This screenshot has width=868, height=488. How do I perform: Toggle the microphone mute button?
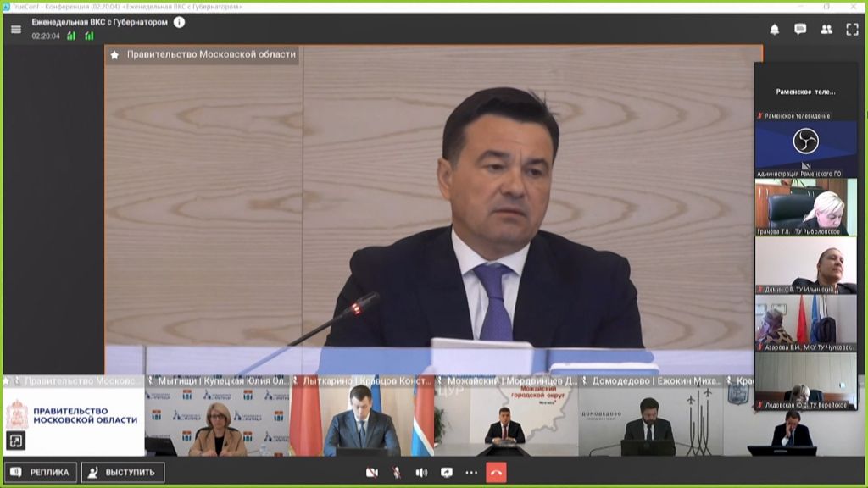[397, 473]
